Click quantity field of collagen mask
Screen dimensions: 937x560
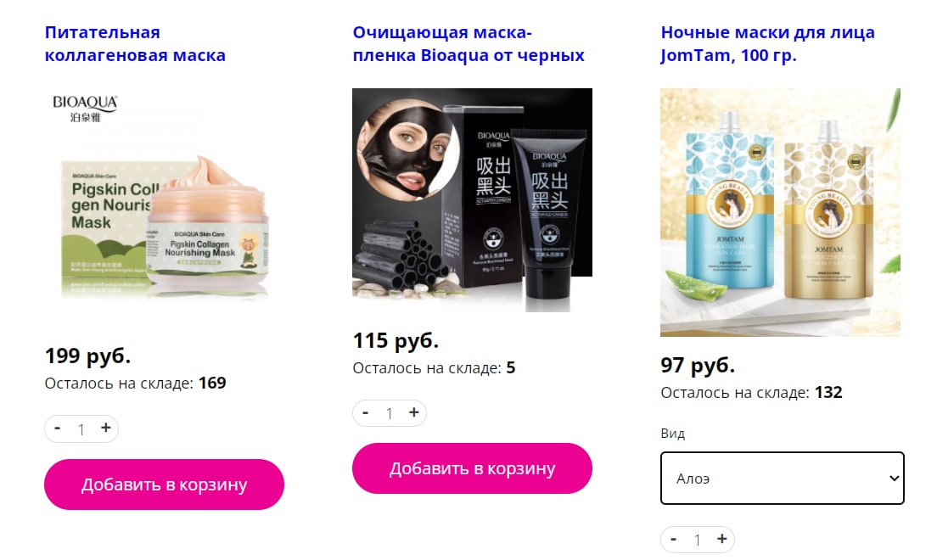81,429
